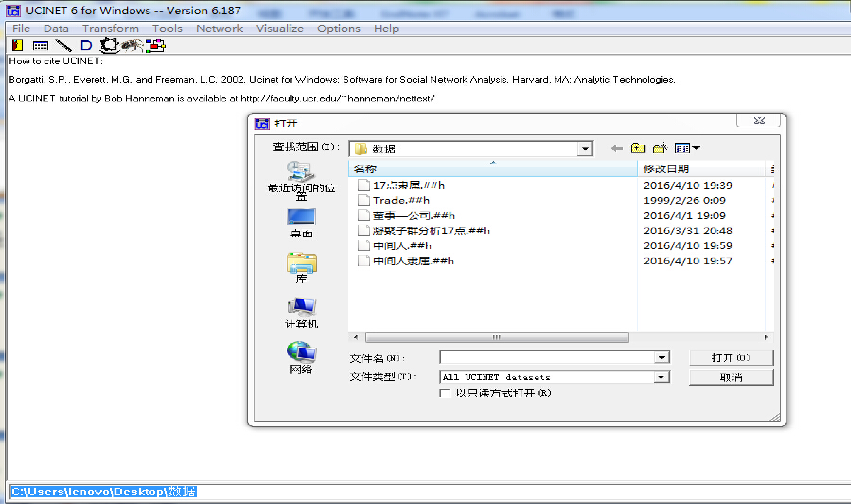Click the blue D display dataset icon
851x504 pixels.
[x=86, y=45]
